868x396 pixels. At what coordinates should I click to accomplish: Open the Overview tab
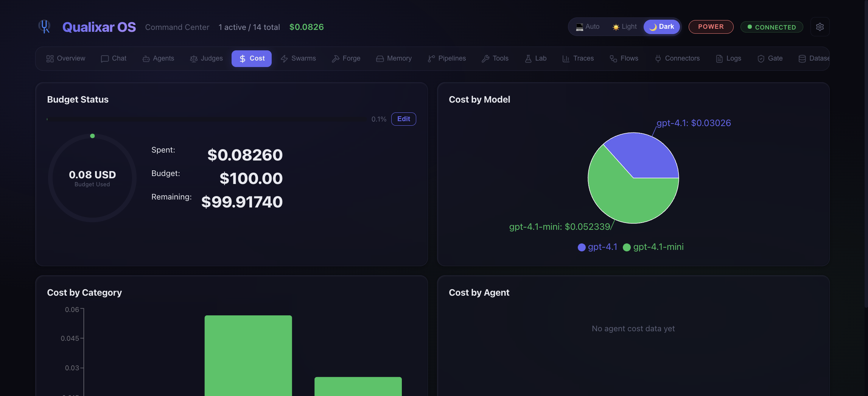66,59
